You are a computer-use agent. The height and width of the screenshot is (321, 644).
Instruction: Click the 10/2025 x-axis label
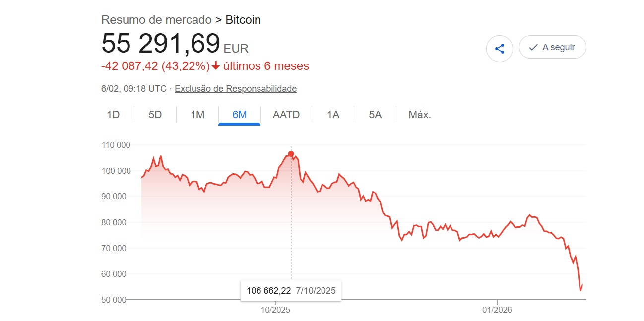click(x=275, y=310)
